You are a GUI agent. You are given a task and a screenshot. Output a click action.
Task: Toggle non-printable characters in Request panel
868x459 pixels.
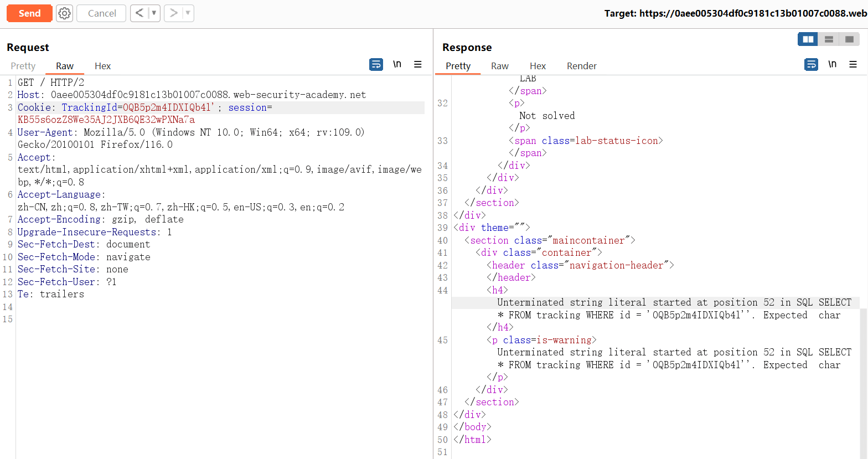[397, 65]
